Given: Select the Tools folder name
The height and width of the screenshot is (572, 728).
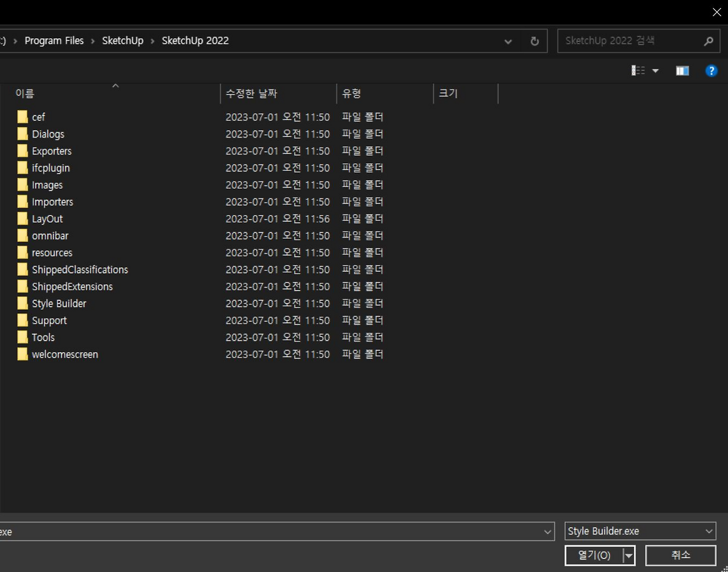Looking at the screenshot, I should [x=43, y=337].
